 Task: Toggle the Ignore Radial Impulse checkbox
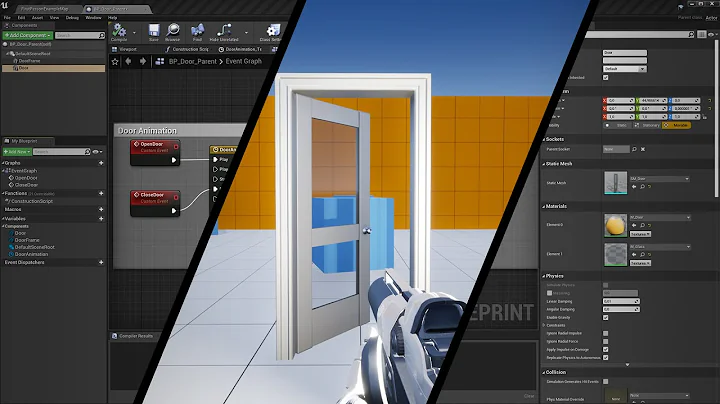tap(606, 333)
